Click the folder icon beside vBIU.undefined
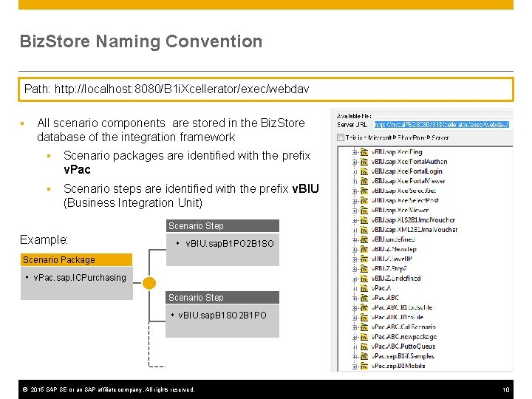This screenshot has height=399, width=532. [364, 239]
